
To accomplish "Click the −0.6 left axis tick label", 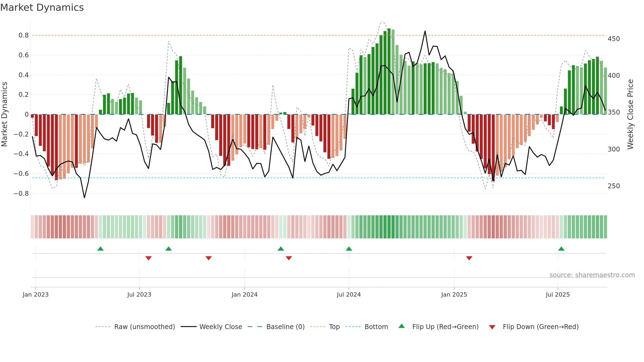I will click(x=21, y=174).
